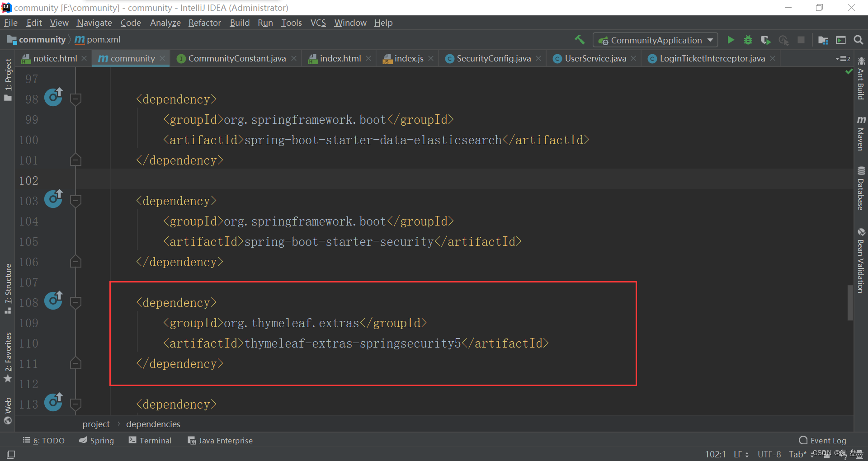
Task: Collapse fold end marker at line 101
Action: (76, 160)
